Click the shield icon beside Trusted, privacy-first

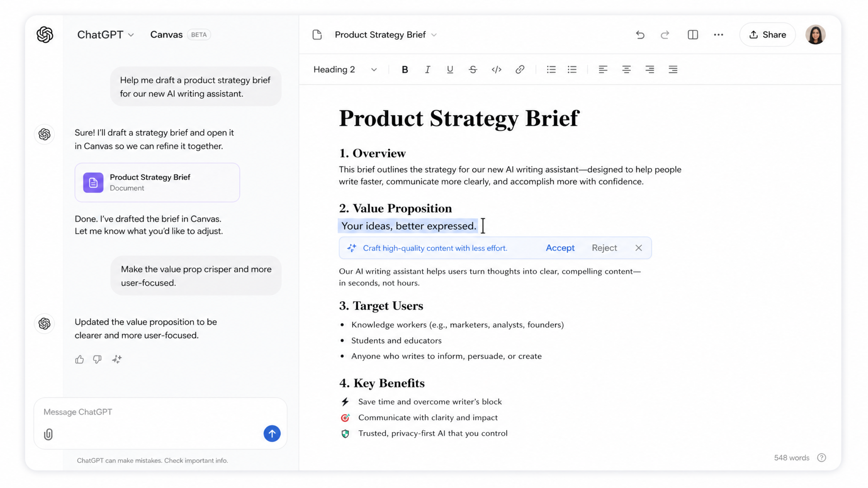pos(345,434)
